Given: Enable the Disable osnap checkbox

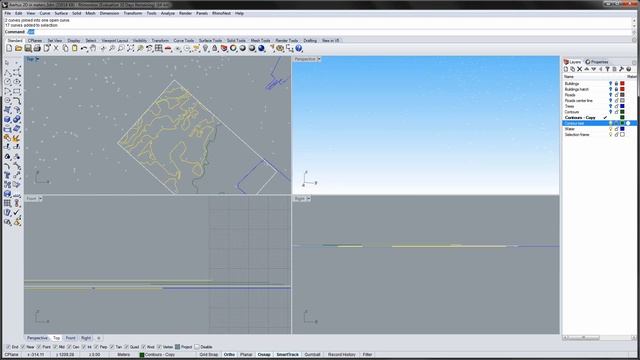Looking at the screenshot, I should [197, 347].
